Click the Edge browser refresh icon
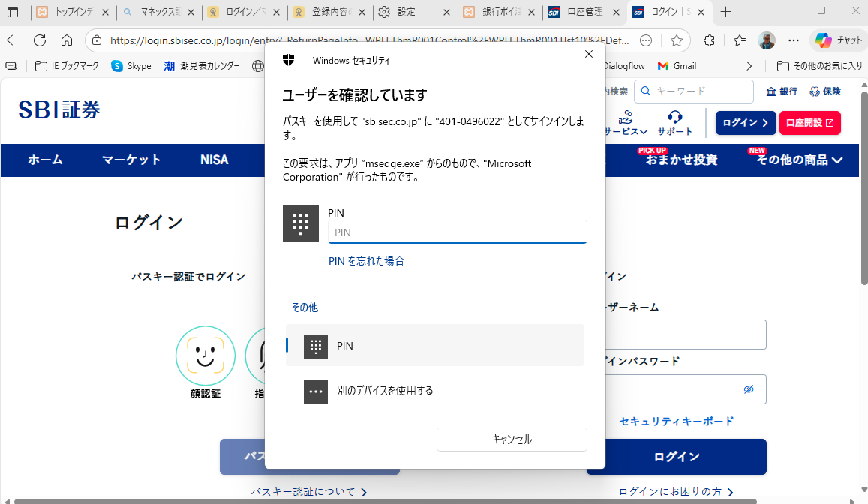 [40, 40]
